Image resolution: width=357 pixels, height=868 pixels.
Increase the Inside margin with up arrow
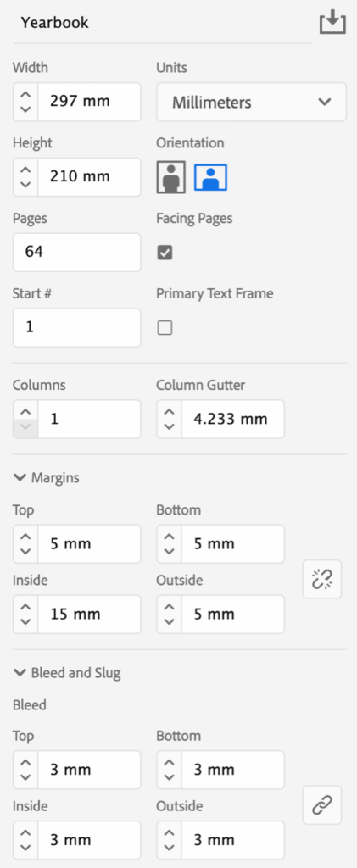click(25, 607)
